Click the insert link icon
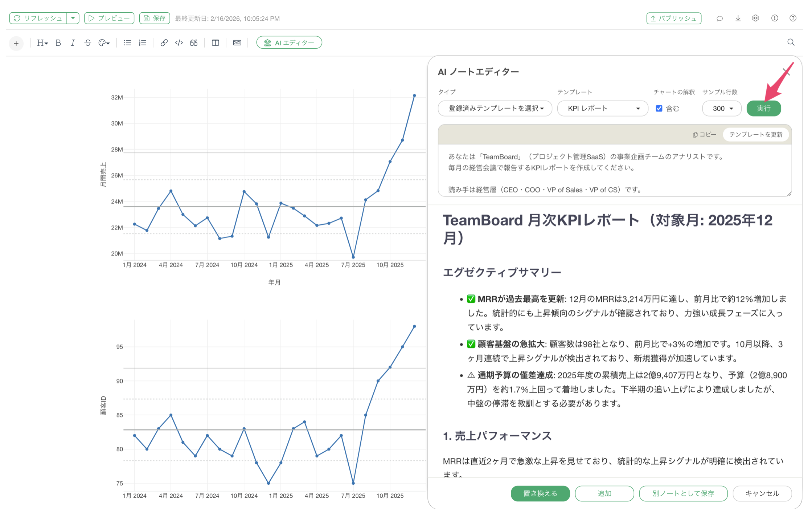This screenshot has width=812, height=509. point(164,43)
